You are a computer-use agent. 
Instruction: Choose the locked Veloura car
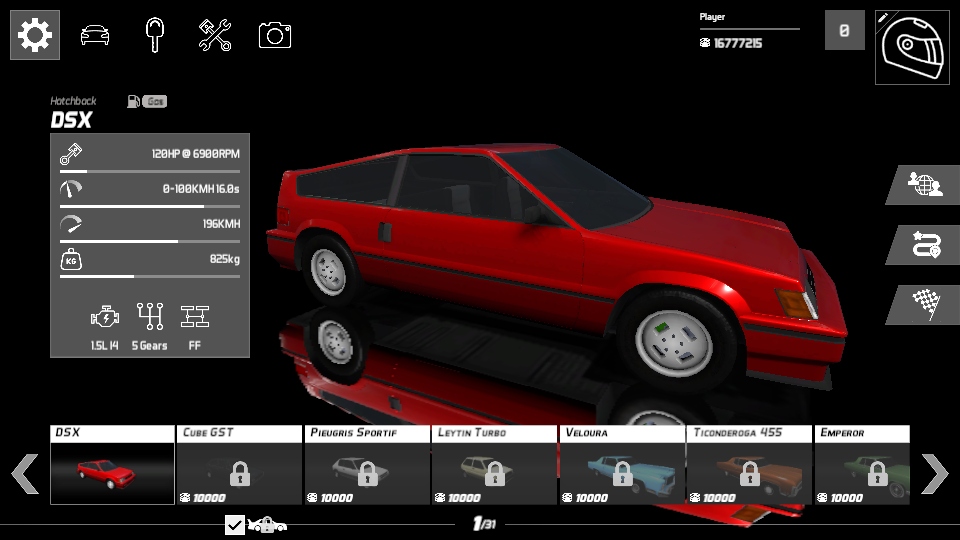622,465
